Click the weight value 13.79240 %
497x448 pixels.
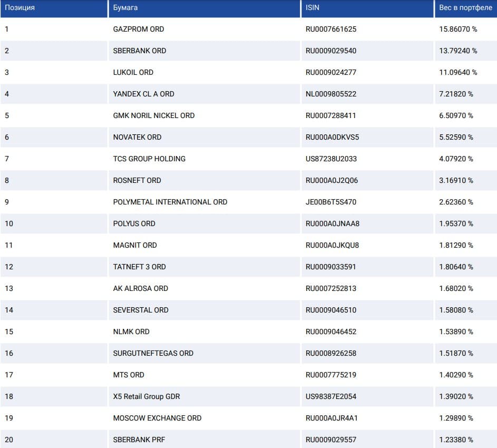click(x=458, y=51)
